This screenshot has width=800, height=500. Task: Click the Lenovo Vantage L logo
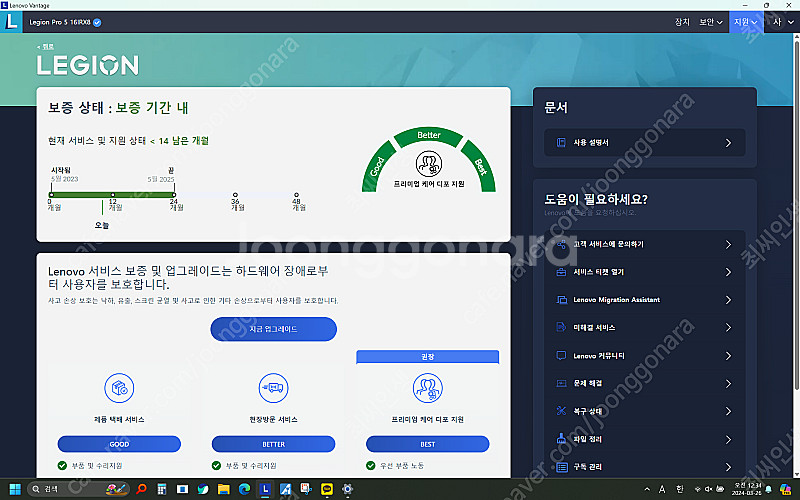pyautogui.click(x=11, y=22)
